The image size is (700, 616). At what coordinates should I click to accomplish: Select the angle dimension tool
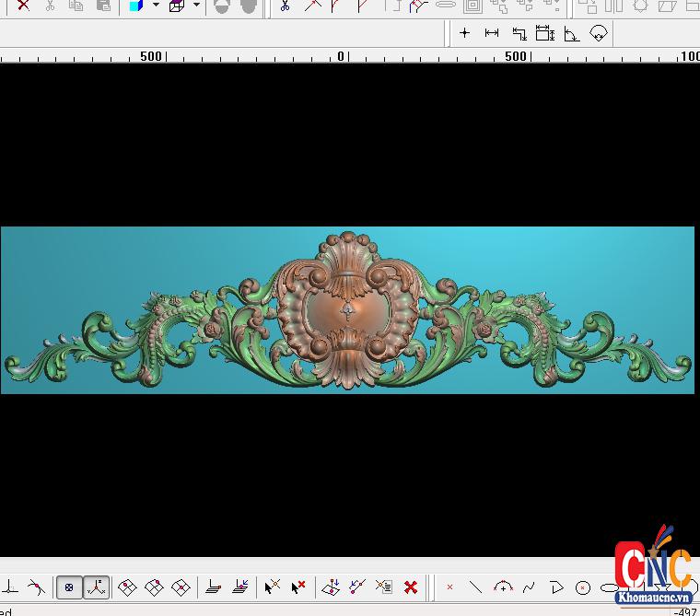click(x=571, y=34)
